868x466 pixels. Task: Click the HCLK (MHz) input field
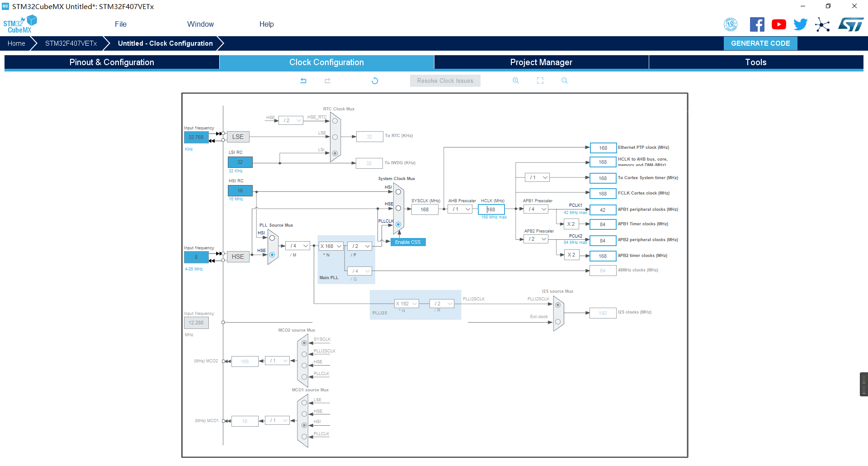pyautogui.click(x=491, y=209)
